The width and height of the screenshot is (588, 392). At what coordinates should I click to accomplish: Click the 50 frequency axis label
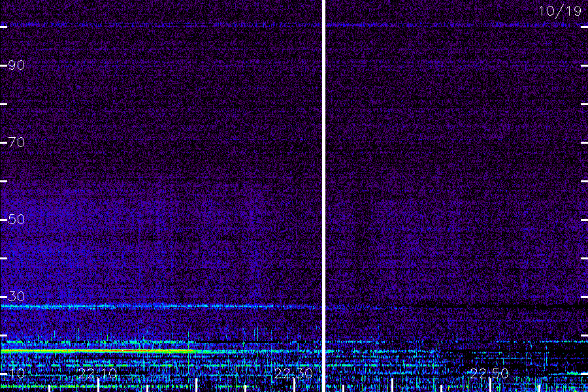(16, 219)
